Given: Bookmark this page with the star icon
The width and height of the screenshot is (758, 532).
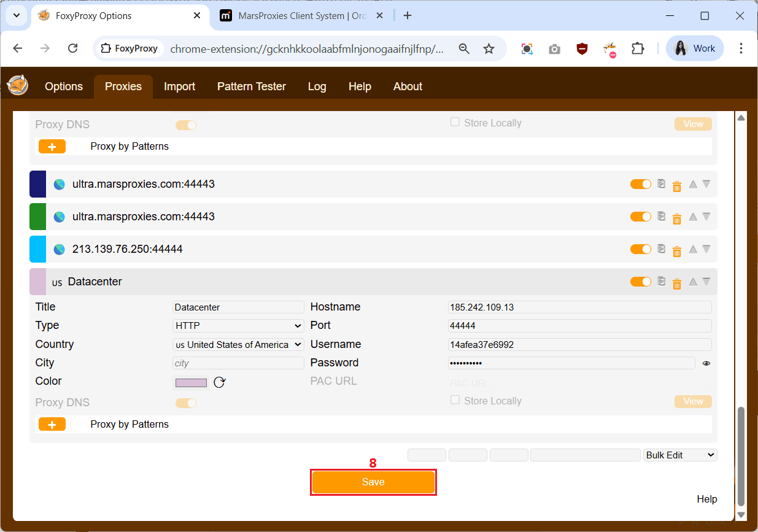Looking at the screenshot, I should (489, 48).
